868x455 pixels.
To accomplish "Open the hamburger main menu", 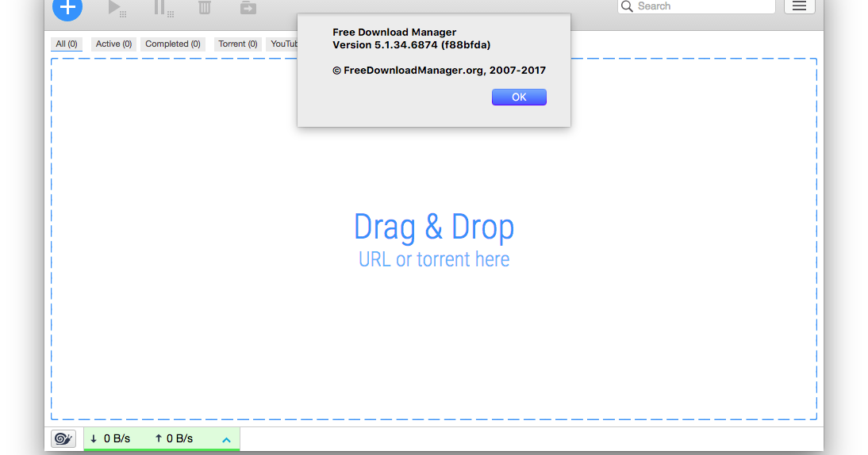I will tap(799, 6).
